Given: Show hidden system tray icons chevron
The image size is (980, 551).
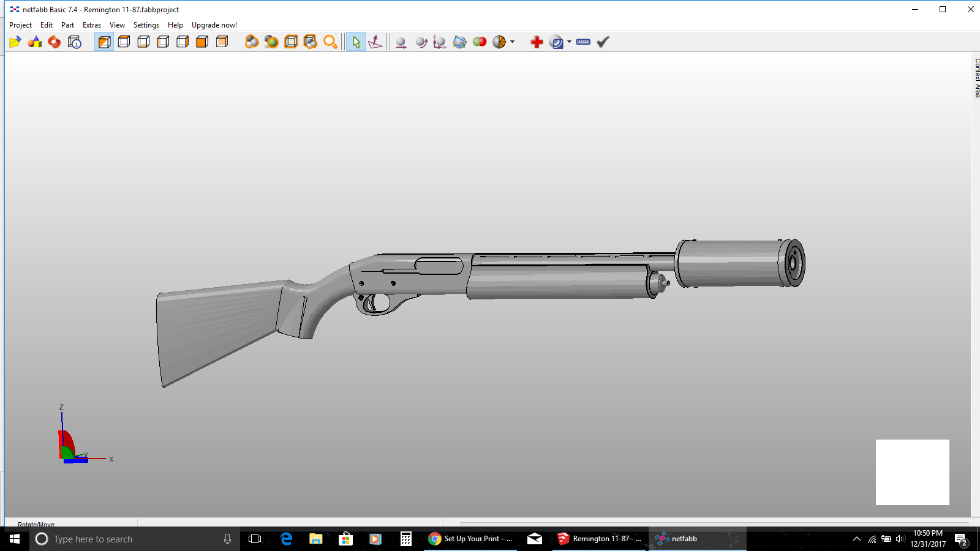Looking at the screenshot, I should point(857,539).
